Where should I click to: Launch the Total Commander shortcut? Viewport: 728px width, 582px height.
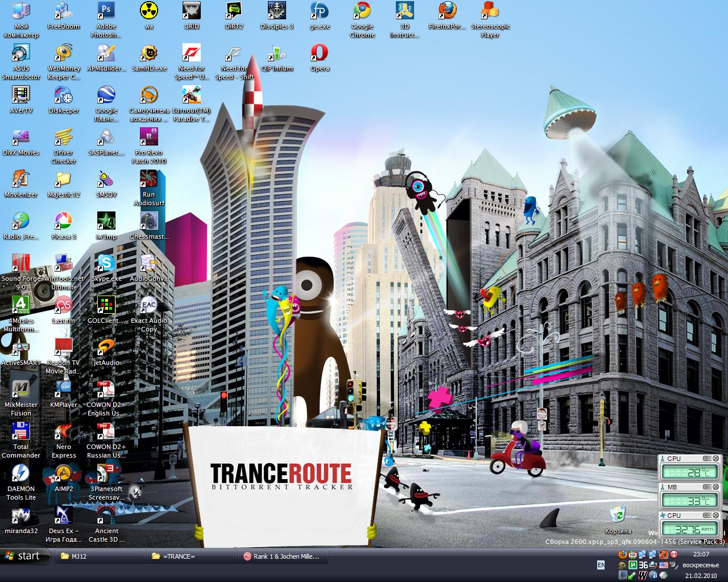21,440
